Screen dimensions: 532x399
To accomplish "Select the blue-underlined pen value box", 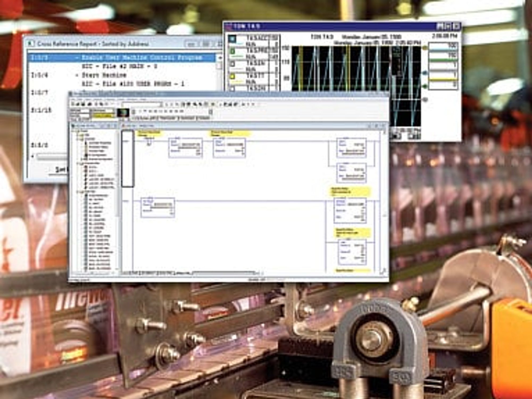I will pos(443,46).
